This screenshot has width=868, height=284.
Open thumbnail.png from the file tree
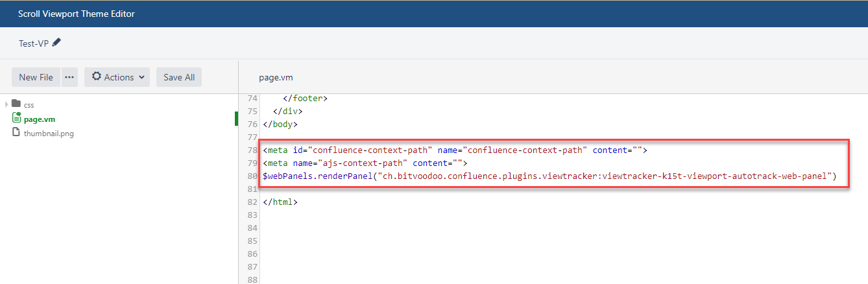click(x=49, y=133)
